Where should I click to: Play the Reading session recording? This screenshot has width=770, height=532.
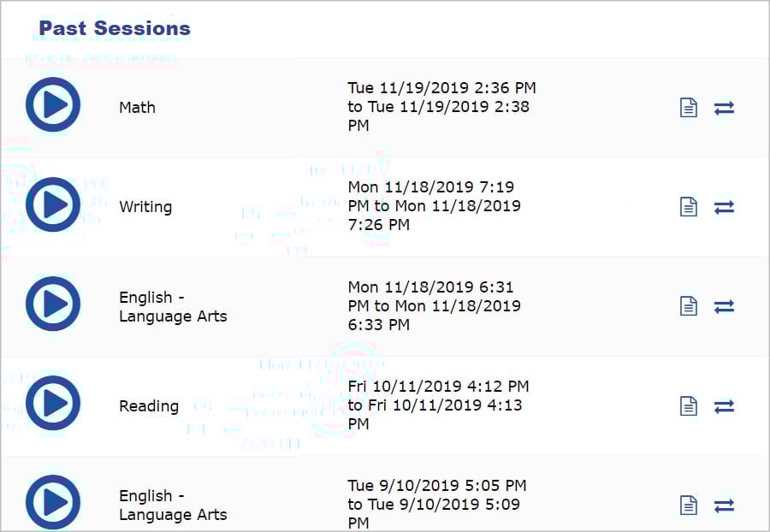click(x=53, y=404)
